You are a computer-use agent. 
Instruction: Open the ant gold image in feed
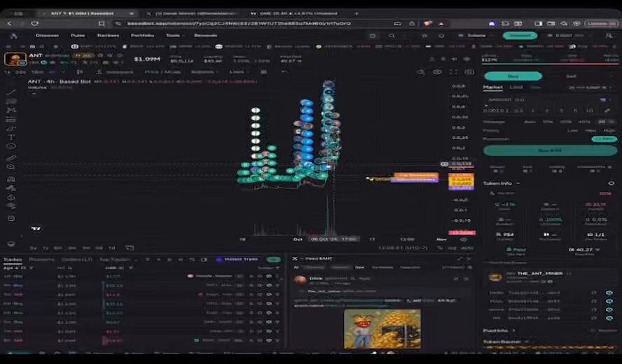click(382, 329)
